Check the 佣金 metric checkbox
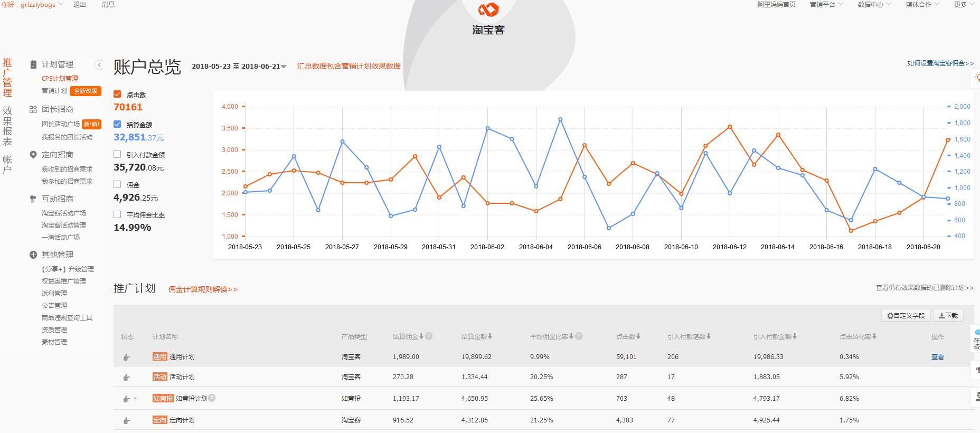This screenshot has height=433, width=980. [x=117, y=184]
